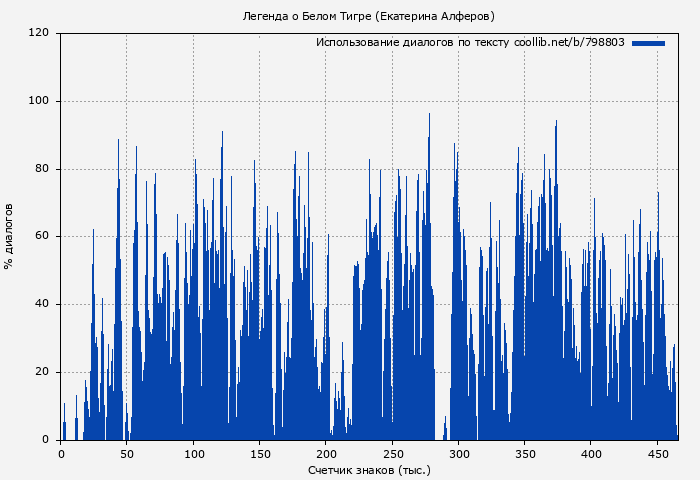The height and width of the screenshot is (480, 700).
Task: Click the x-axis tick label 350
Action: pos(525,454)
